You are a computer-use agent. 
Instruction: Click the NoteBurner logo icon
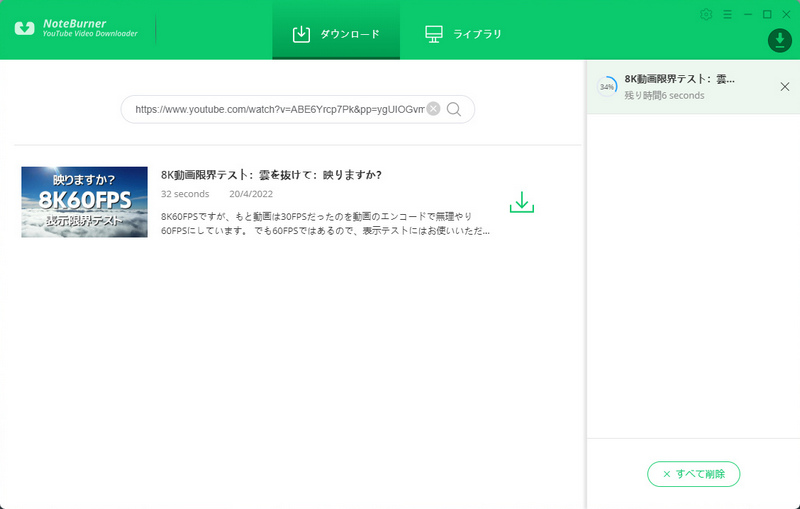(24, 28)
